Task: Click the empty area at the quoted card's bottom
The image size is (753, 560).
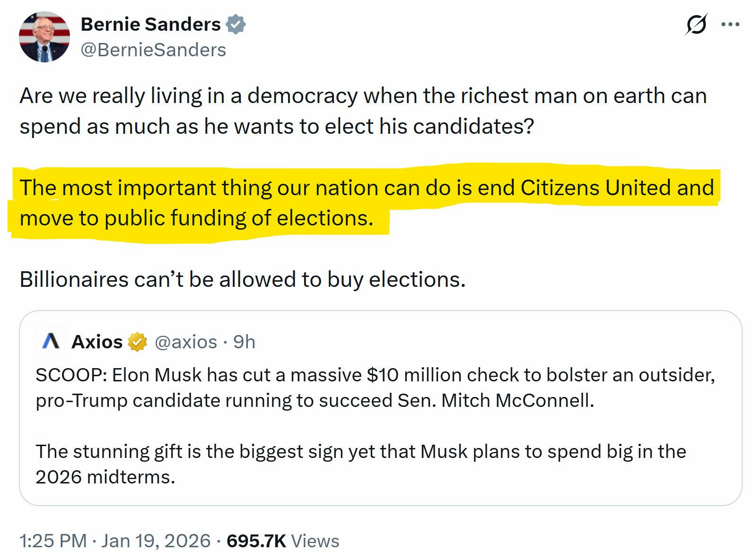Action: pyautogui.click(x=426, y=494)
